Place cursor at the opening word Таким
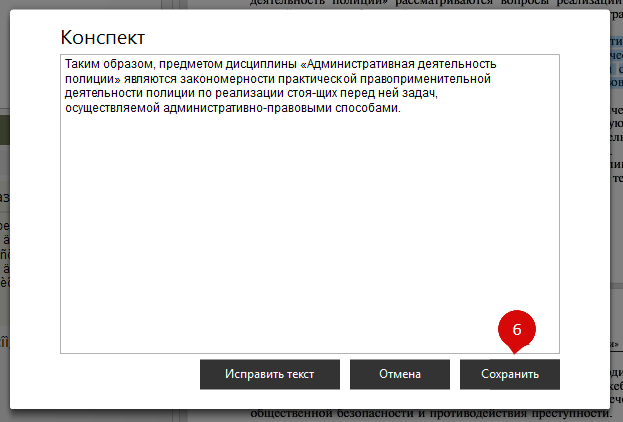The height and width of the screenshot is (422, 623). tap(81, 63)
